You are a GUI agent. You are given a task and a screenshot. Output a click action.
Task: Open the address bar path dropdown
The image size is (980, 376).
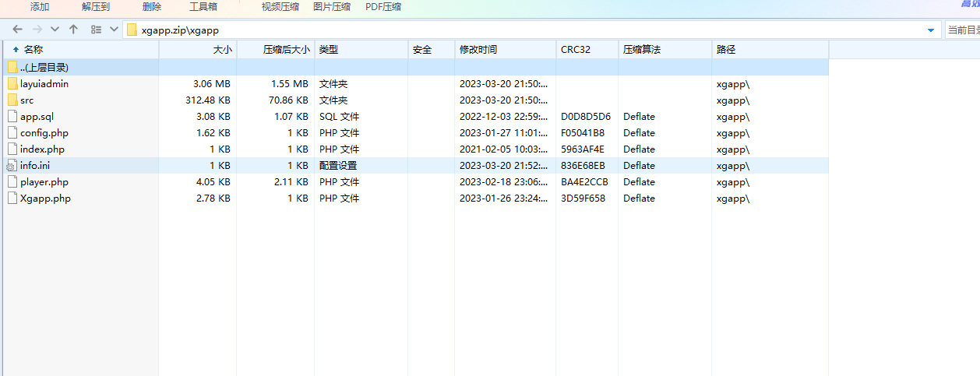pos(931,30)
